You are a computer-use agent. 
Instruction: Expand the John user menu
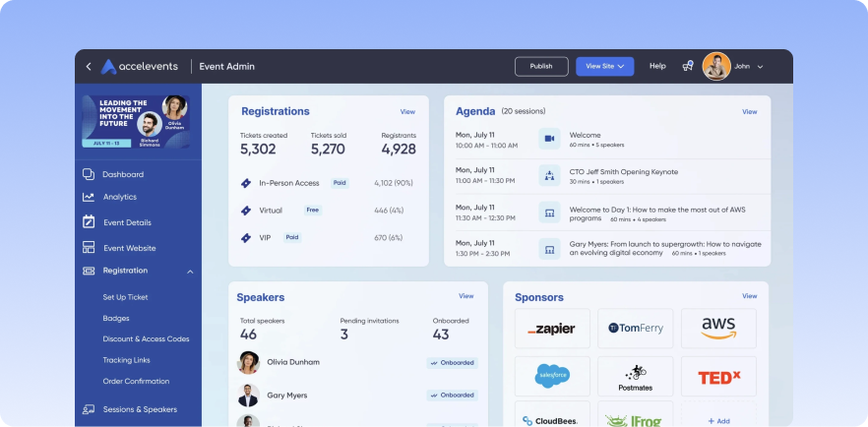(760, 67)
